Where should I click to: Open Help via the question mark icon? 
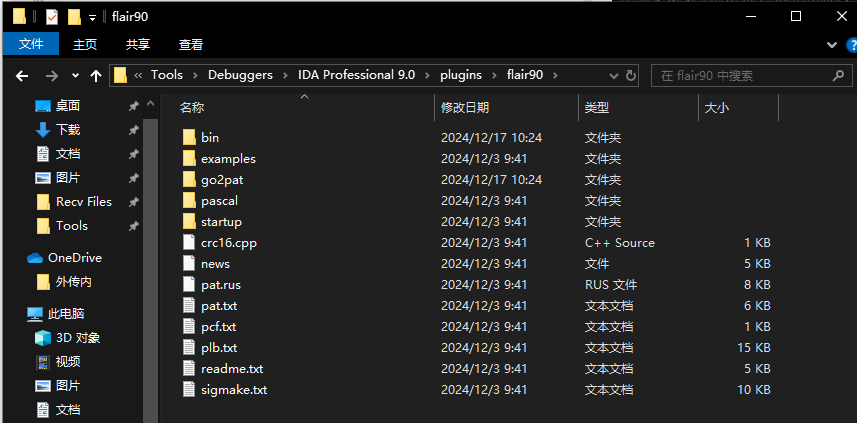(848, 45)
